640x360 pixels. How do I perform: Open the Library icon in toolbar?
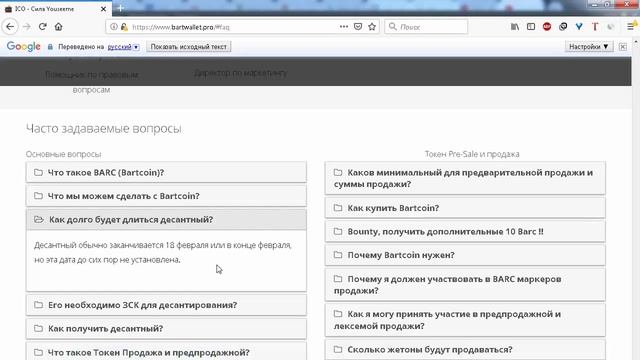click(515, 27)
